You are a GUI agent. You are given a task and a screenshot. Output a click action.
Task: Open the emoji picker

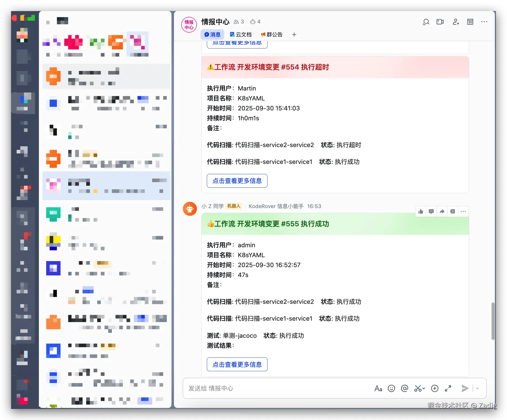(391, 389)
